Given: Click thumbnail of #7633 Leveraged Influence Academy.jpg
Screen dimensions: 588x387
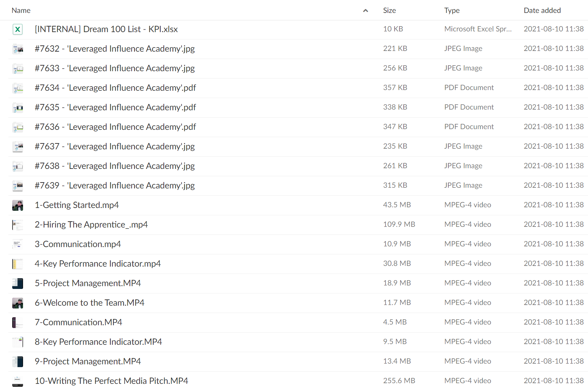Looking at the screenshot, I should 17,68.
